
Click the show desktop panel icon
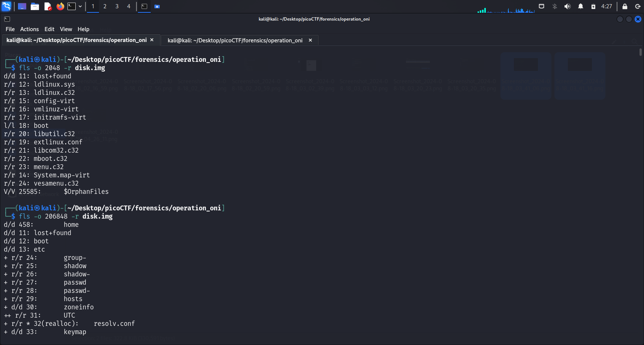tap(22, 6)
